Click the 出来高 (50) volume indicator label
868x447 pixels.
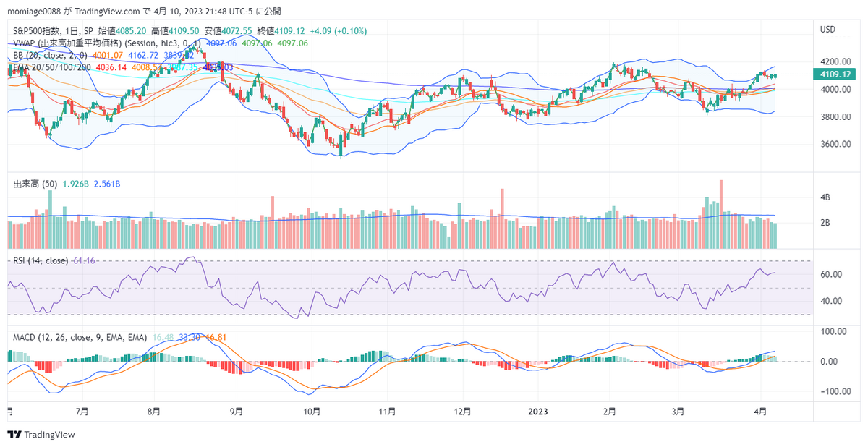pyautogui.click(x=36, y=184)
